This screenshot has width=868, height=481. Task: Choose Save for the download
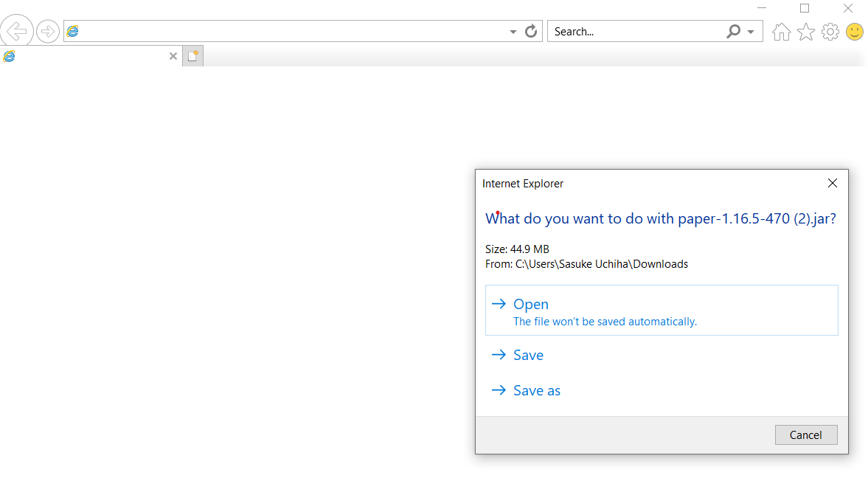(528, 355)
